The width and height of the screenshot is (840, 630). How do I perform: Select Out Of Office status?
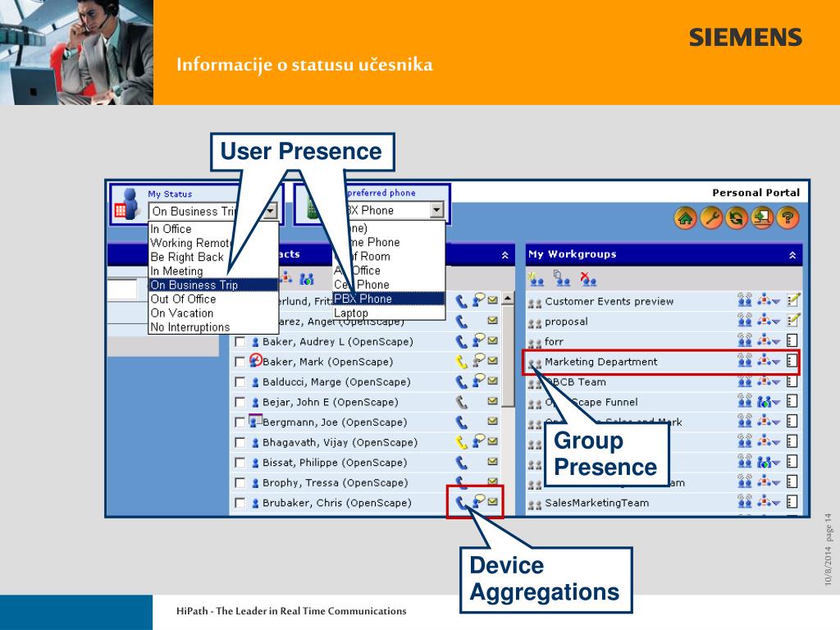point(213,299)
